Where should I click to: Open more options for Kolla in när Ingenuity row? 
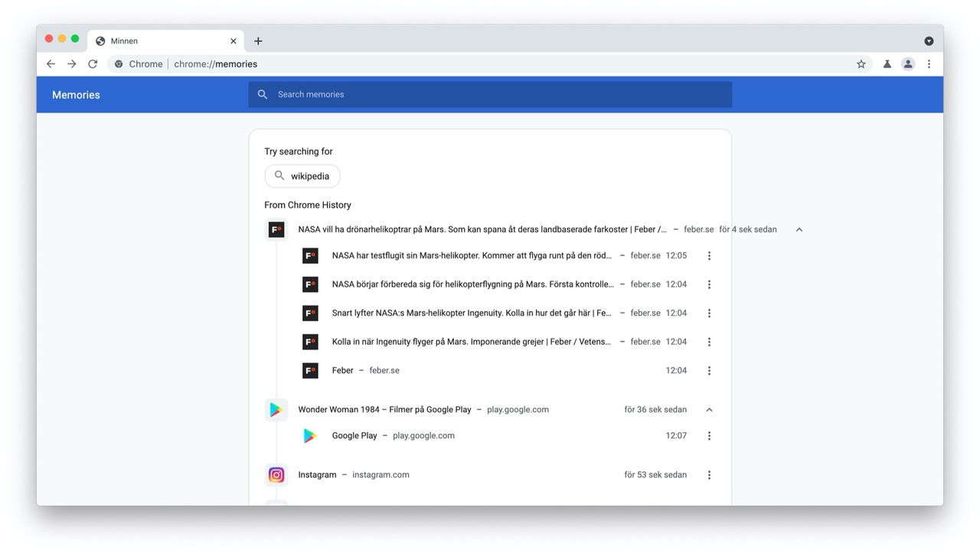(x=710, y=342)
